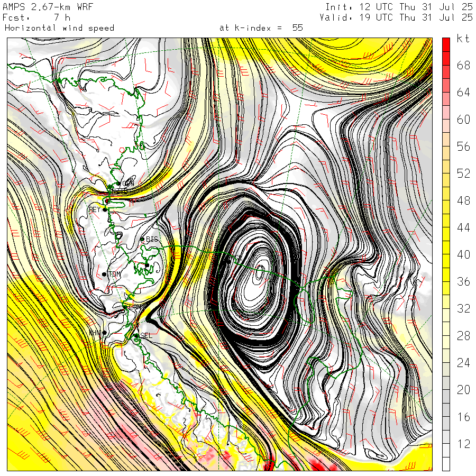
Task: Click the BIS station label on the map
Action: (x=152, y=239)
